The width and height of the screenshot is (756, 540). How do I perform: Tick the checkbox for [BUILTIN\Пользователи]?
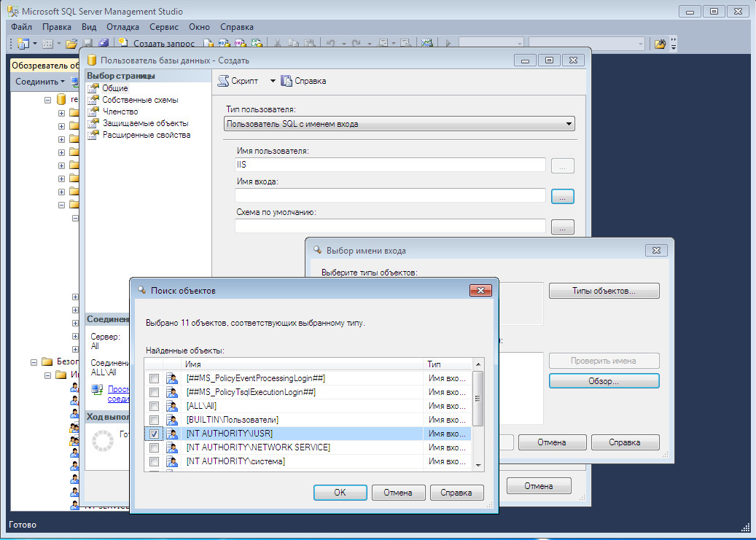pos(154,420)
